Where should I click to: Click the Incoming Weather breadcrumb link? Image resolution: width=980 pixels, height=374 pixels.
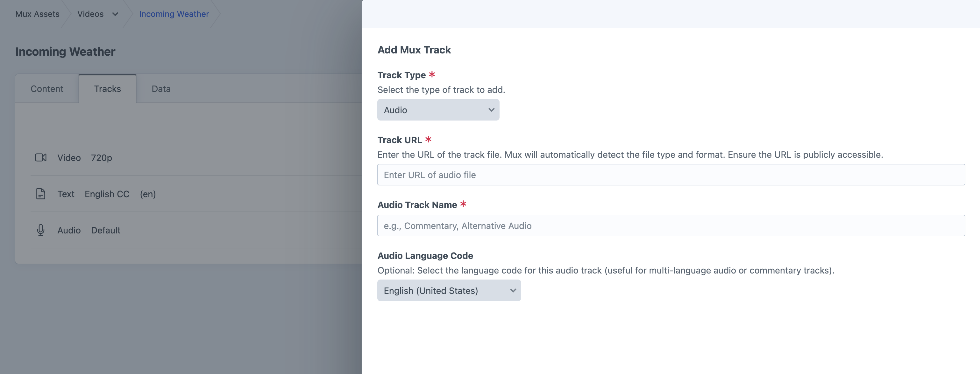[x=174, y=14]
